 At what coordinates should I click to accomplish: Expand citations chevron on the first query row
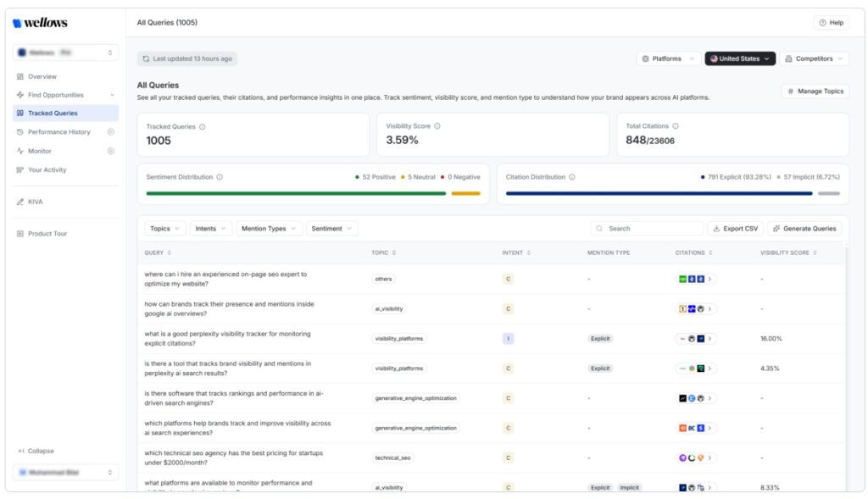[x=710, y=279]
